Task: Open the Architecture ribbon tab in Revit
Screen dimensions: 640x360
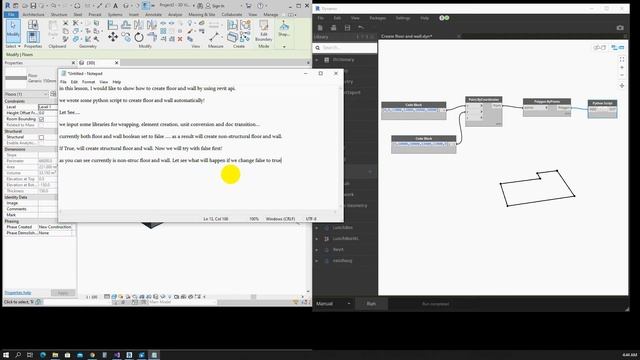Action: click(33, 15)
